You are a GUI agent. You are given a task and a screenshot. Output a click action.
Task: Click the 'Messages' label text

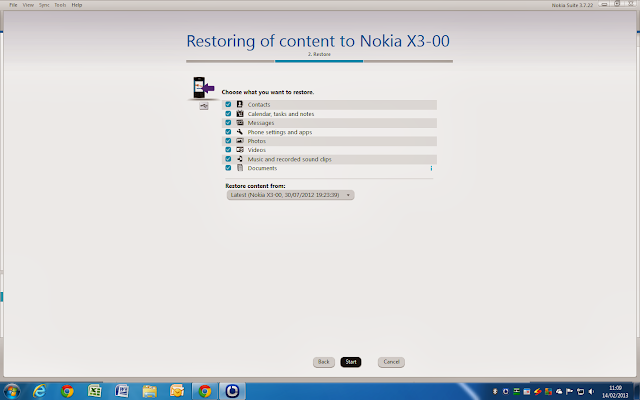[x=261, y=123]
